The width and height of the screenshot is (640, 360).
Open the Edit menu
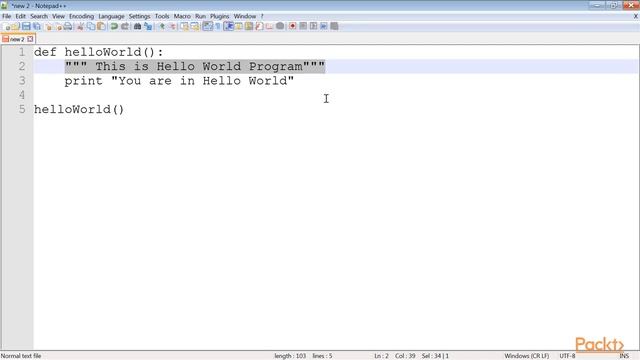[20, 16]
